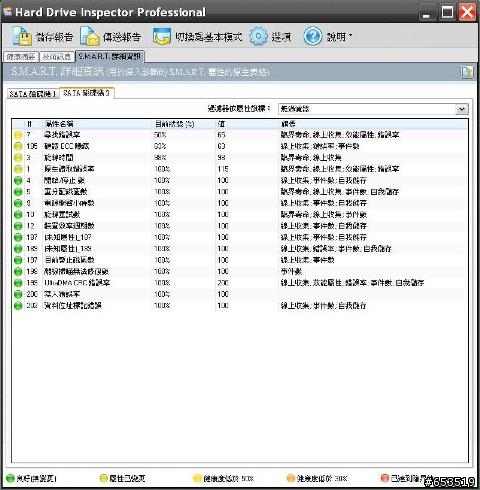
Task: Click the export icon in S.M.A.R.T. header bar
Action: coord(467,72)
